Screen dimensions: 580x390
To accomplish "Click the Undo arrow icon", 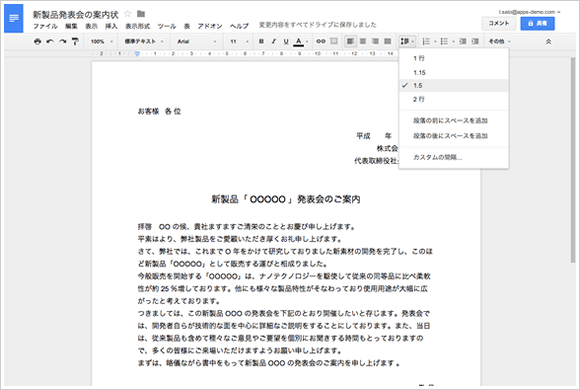I will point(50,41).
